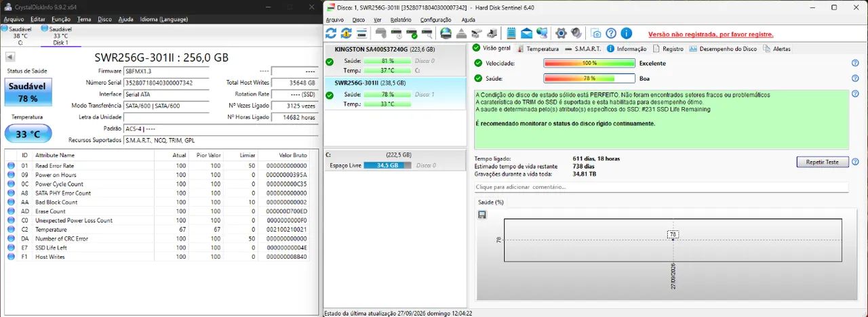Open Tema menu in CrystalDiskInfo
The width and height of the screenshot is (868, 317).
(84, 19)
